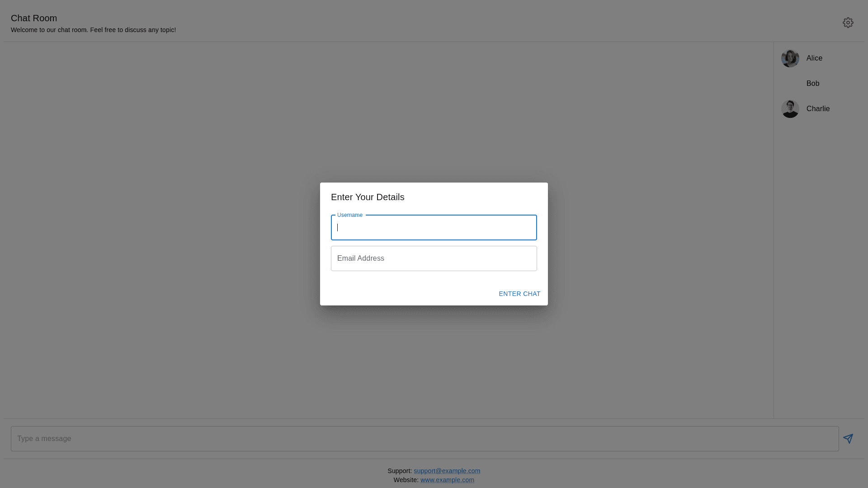This screenshot has height=488, width=868.
Task: Click the welcome message subtitle text
Action: click(x=93, y=30)
